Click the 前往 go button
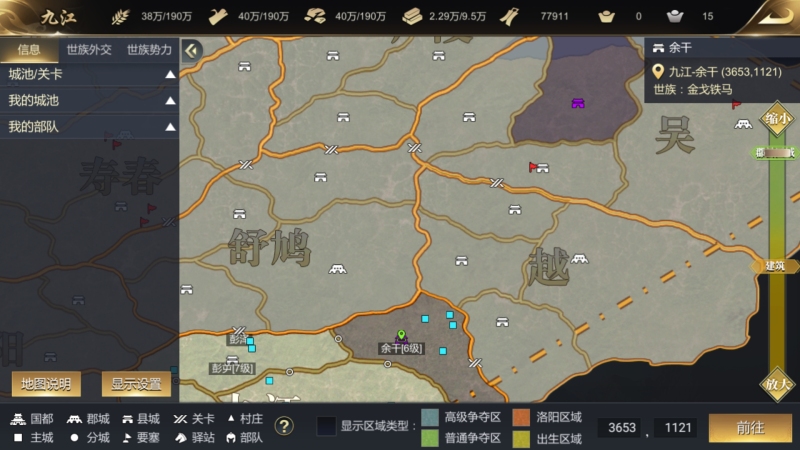Image resolution: width=800 pixels, height=450 pixels. [750, 428]
